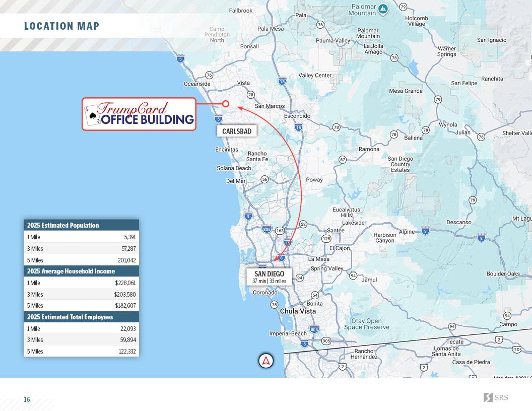Image resolution: width=532 pixels, height=411 pixels.
Task: Click the $228,061 income value
Action: tap(125, 283)
